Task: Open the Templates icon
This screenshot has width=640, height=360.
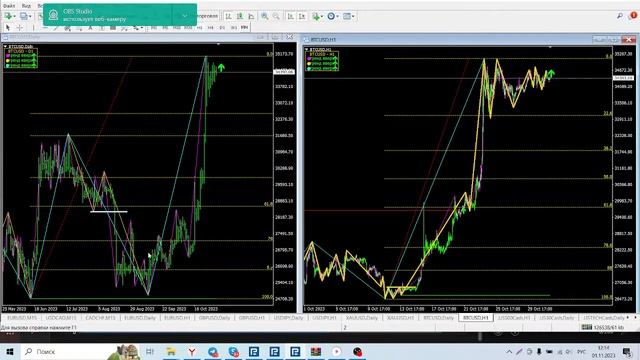Action: tap(347, 16)
